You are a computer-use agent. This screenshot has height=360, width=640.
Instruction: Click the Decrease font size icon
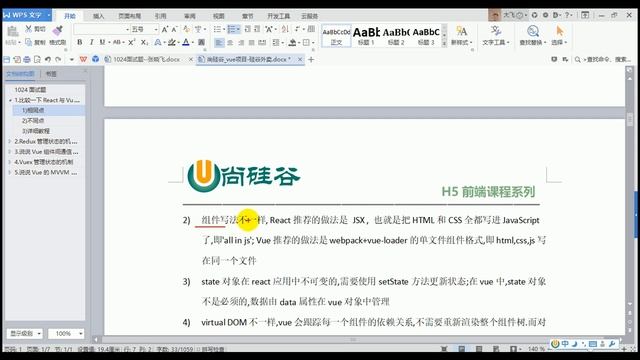point(174,29)
